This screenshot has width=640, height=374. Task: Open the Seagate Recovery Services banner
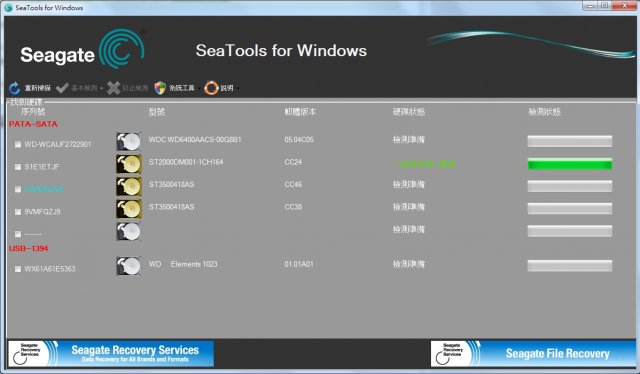pos(111,354)
